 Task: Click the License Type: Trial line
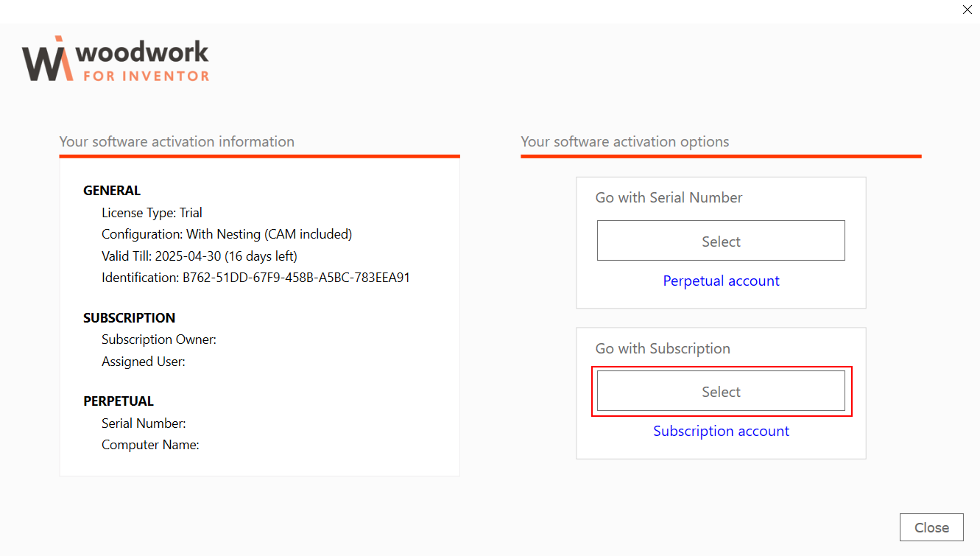click(x=152, y=213)
